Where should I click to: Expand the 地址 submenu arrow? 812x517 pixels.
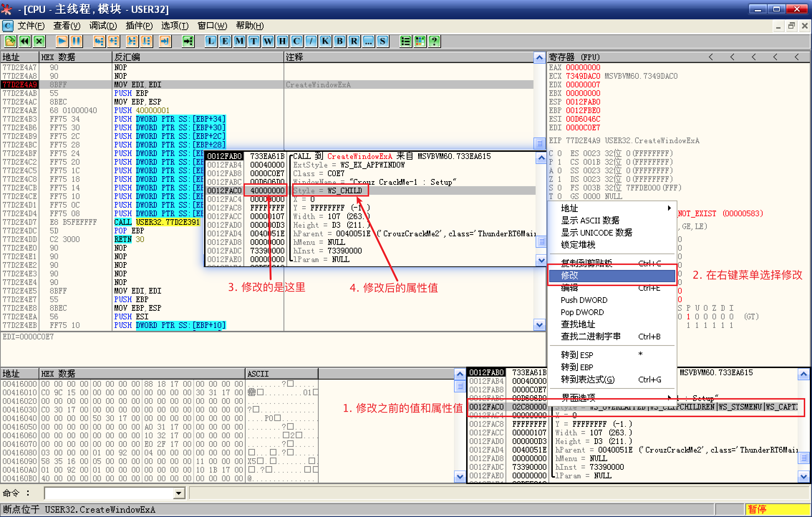click(669, 208)
